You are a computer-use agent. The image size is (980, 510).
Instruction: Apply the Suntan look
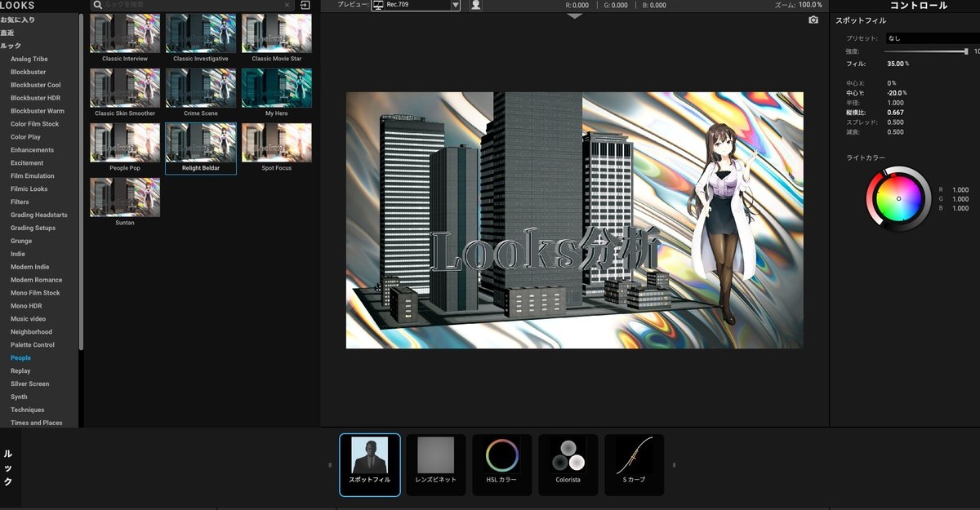[125, 202]
